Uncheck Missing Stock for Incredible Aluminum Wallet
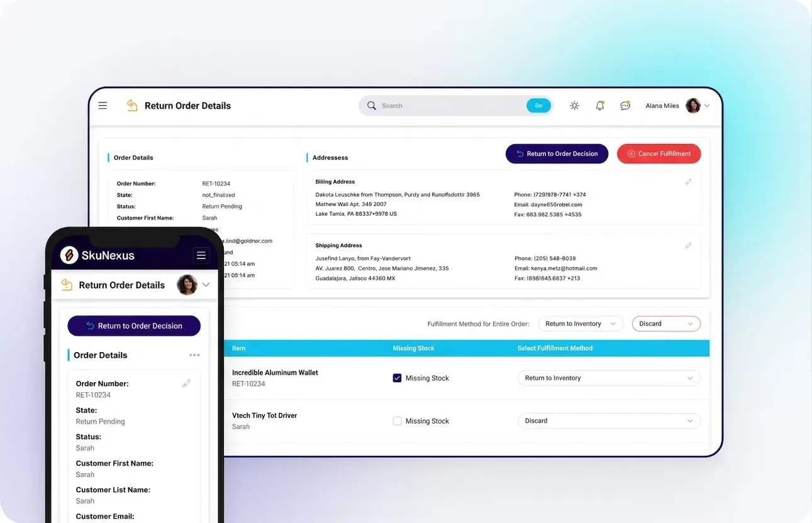 coord(397,378)
